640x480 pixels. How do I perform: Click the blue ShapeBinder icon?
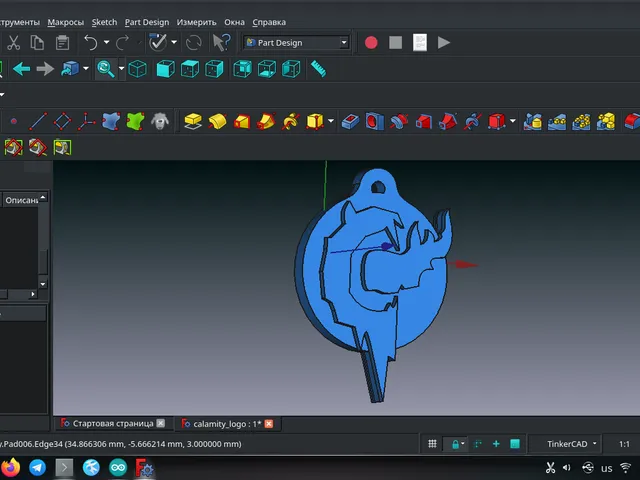click(111, 121)
